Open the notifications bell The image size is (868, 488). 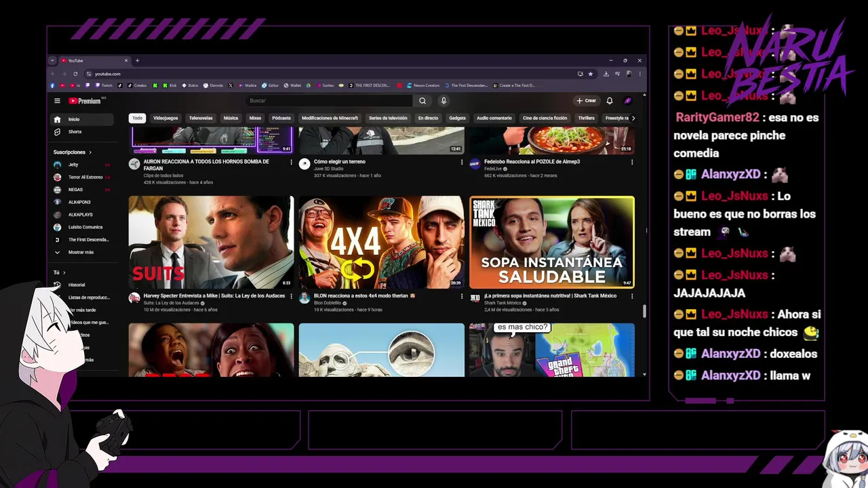coord(610,101)
